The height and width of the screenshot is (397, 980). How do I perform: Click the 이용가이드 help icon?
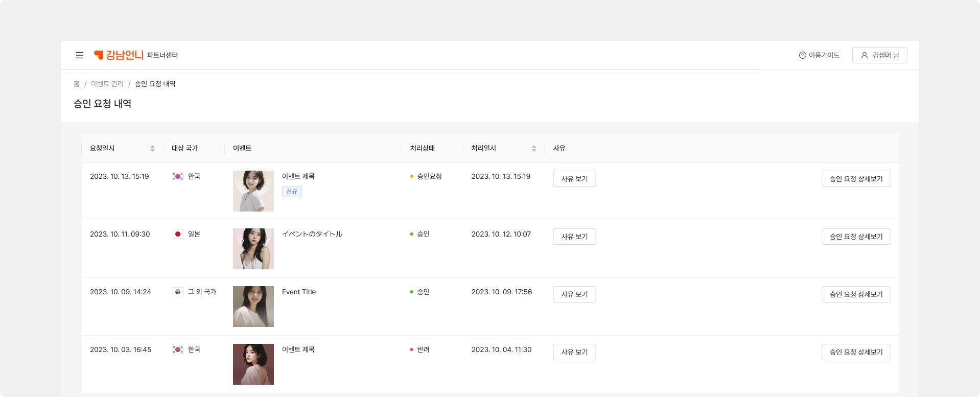click(802, 55)
